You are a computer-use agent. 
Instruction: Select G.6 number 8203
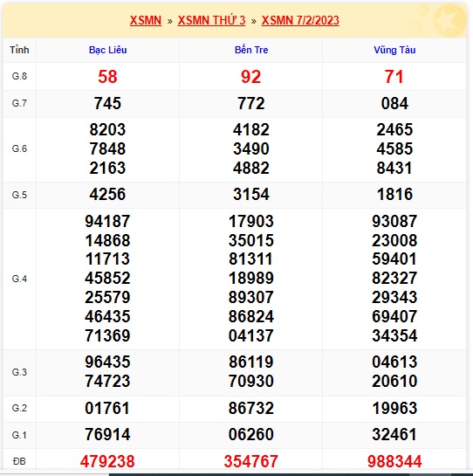(107, 129)
